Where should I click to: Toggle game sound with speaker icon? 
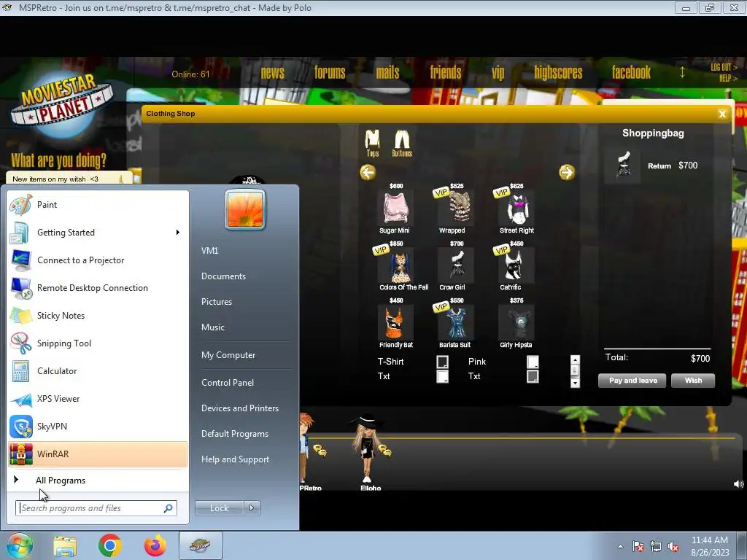click(738, 484)
